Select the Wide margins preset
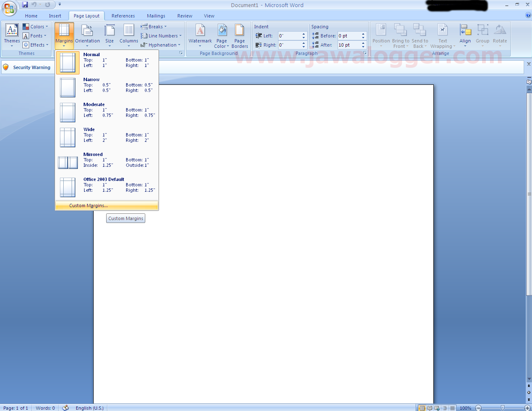532x411 pixels. 107,137
